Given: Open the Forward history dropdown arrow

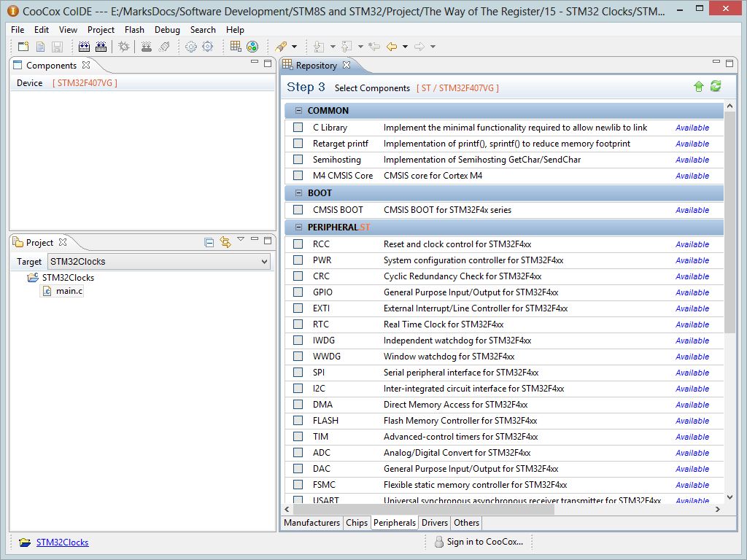Looking at the screenshot, I should coord(433,47).
